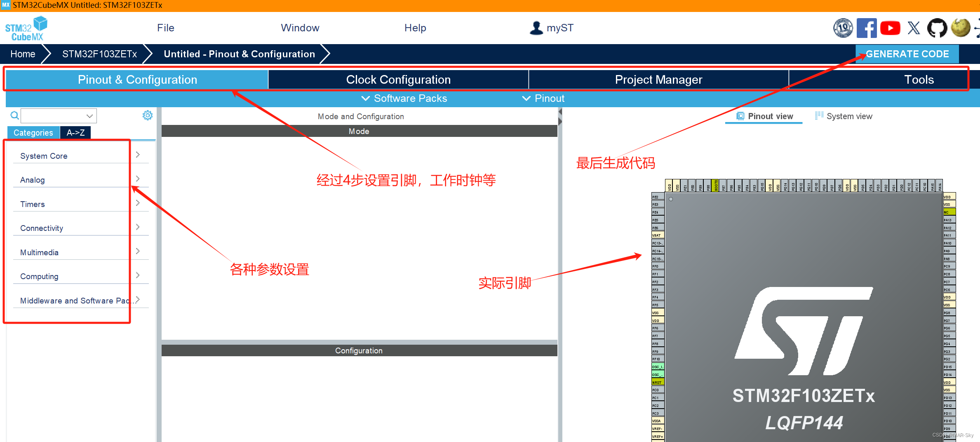Image resolution: width=980 pixels, height=442 pixels.
Task: Open the Help menu
Action: pos(415,28)
